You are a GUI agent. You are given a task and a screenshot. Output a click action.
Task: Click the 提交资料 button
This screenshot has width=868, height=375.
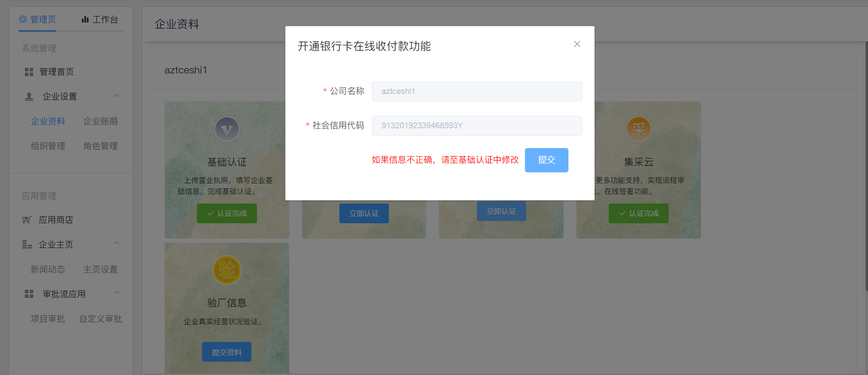[226, 352]
